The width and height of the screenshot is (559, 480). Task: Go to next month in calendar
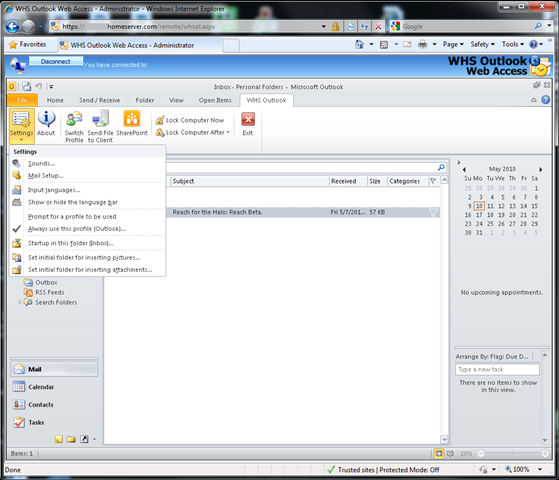[x=540, y=169]
